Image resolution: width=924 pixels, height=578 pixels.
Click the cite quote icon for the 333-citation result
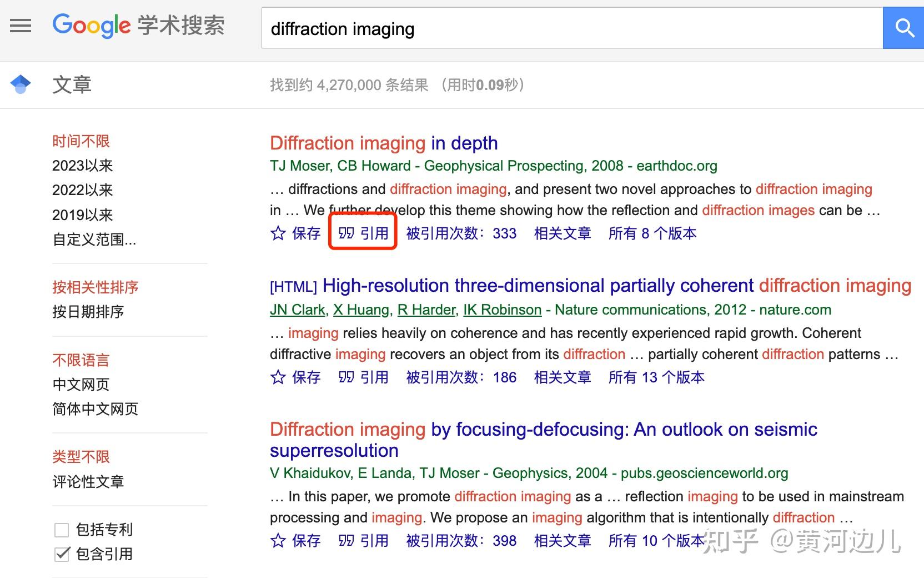tap(346, 233)
